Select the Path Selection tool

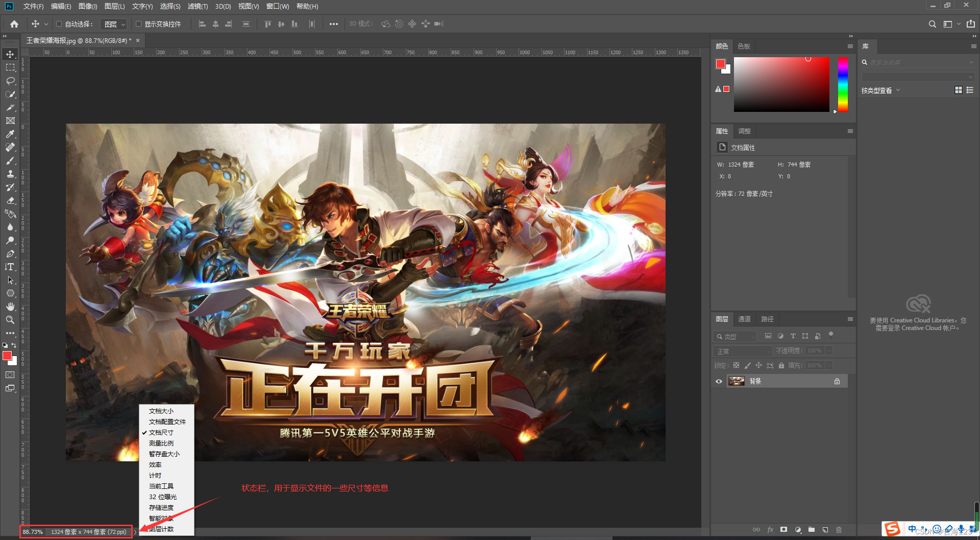(x=10, y=280)
